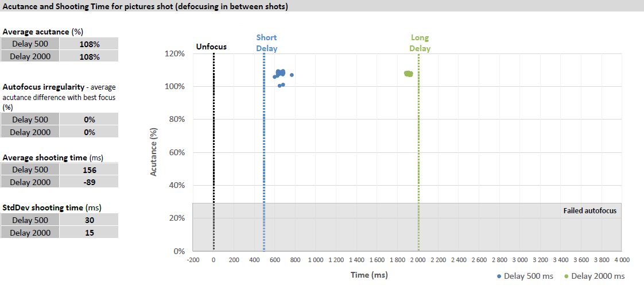Click the blue Delay 500 ms legend marker
Viewport: 644px width, 292px height.
499,276
